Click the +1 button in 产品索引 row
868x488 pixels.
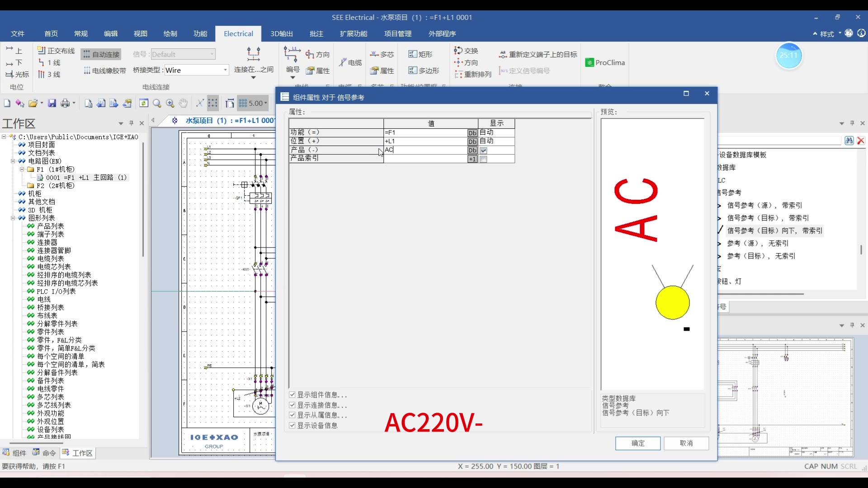(472, 159)
